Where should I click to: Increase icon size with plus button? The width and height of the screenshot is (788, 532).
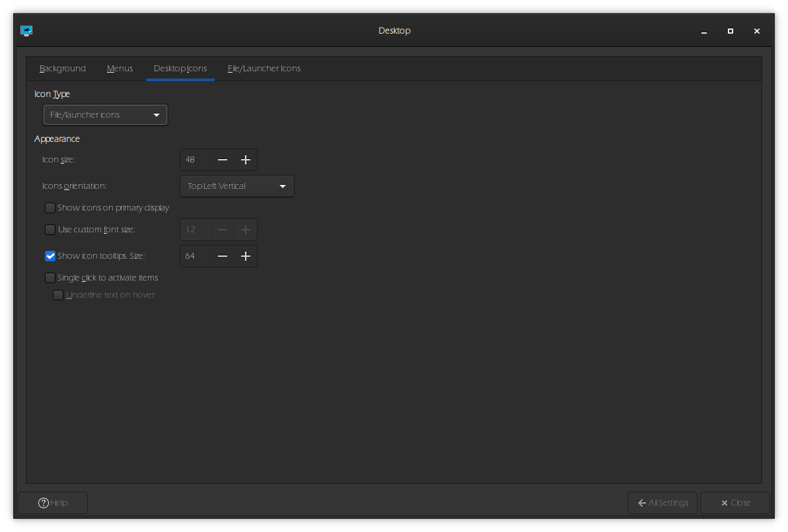[246, 160]
